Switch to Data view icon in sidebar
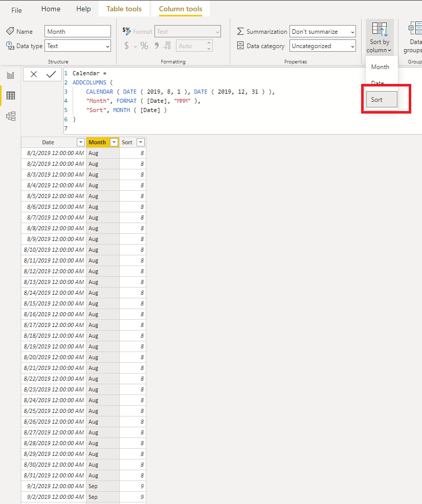This screenshot has width=422, height=504. click(11, 96)
